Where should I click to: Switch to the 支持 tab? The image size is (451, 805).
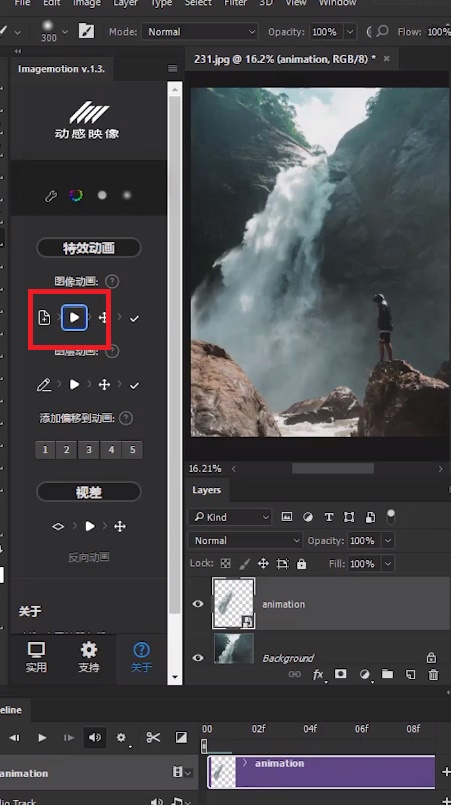tap(89, 657)
